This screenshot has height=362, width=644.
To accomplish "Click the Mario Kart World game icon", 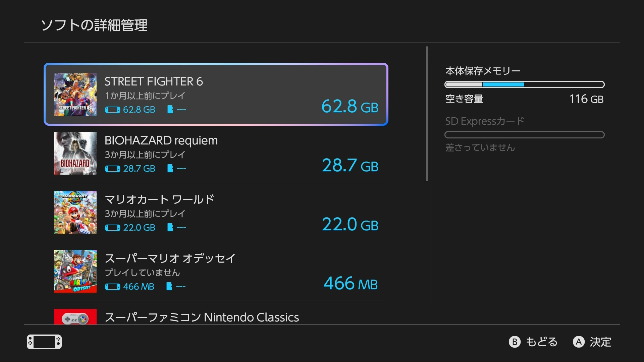I will click(x=75, y=212).
